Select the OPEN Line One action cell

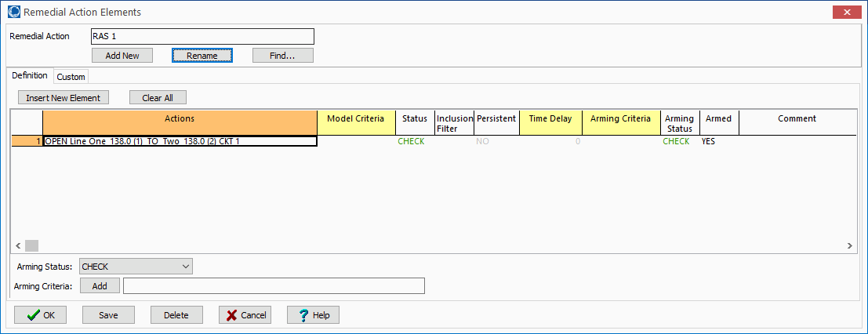pos(180,141)
